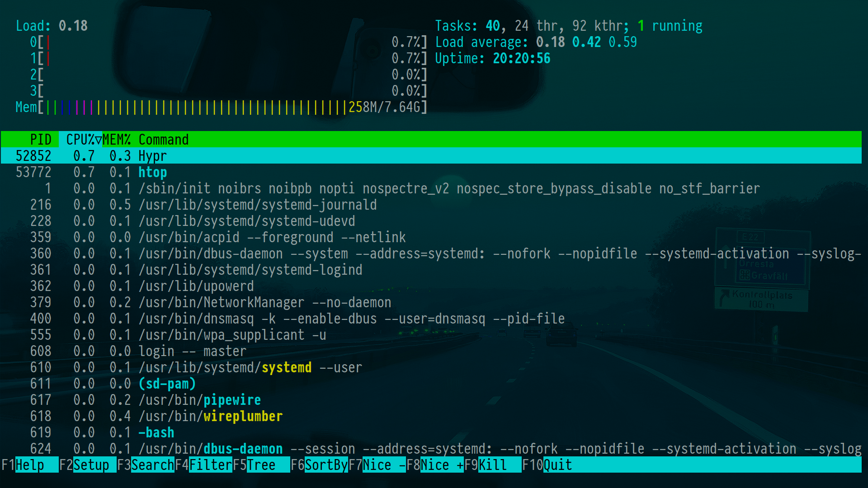
Task: Select the dnsmasq process row
Action: click(431, 318)
